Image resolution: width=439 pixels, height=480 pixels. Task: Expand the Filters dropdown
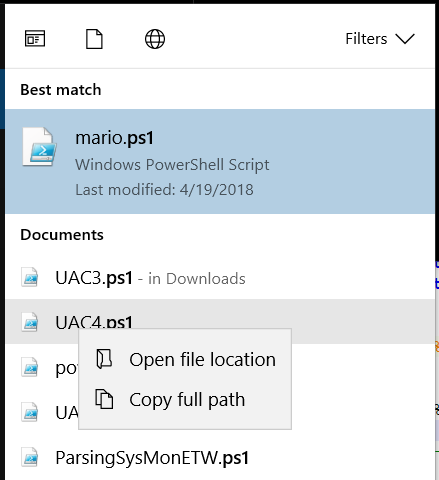(380, 39)
